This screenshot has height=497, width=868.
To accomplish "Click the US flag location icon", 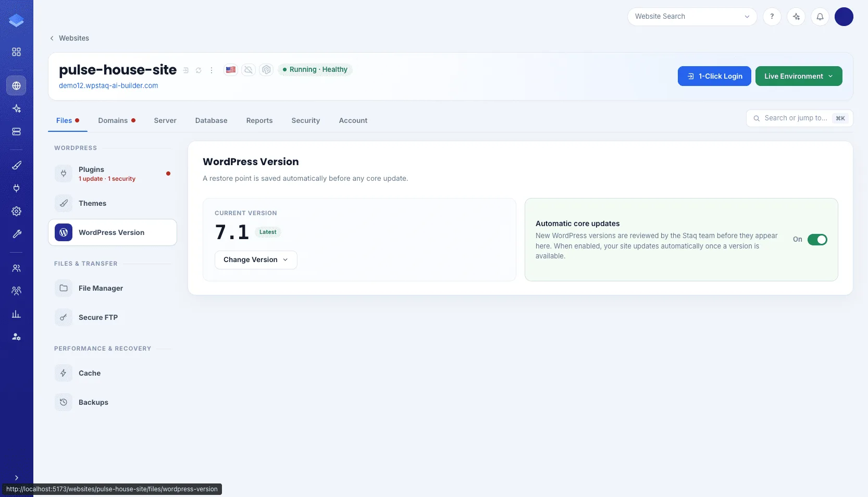I will pos(231,70).
